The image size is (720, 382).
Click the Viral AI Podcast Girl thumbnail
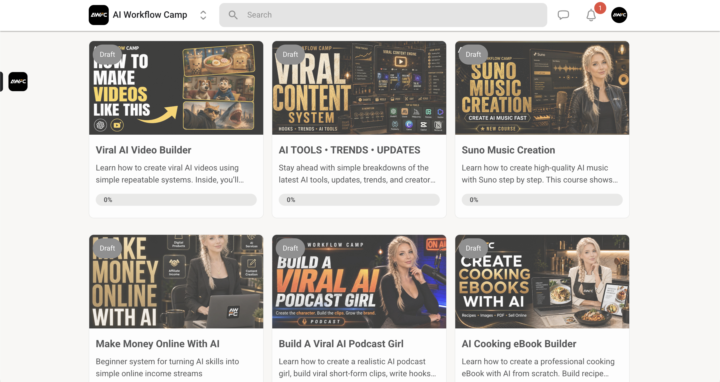tap(359, 281)
